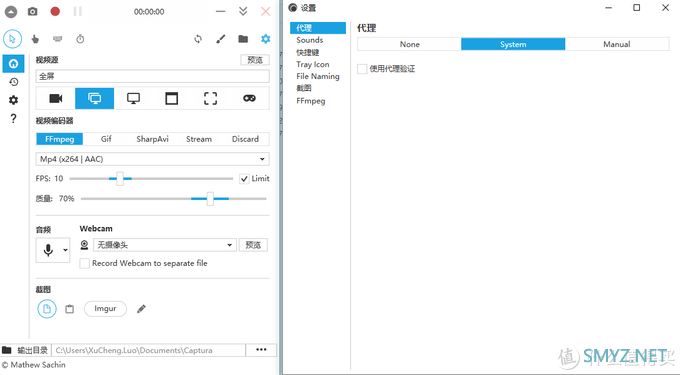Image resolution: width=680 pixels, height=375 pixels.
Task: Select the region selection source icon
Action: [x=211, y=98]
